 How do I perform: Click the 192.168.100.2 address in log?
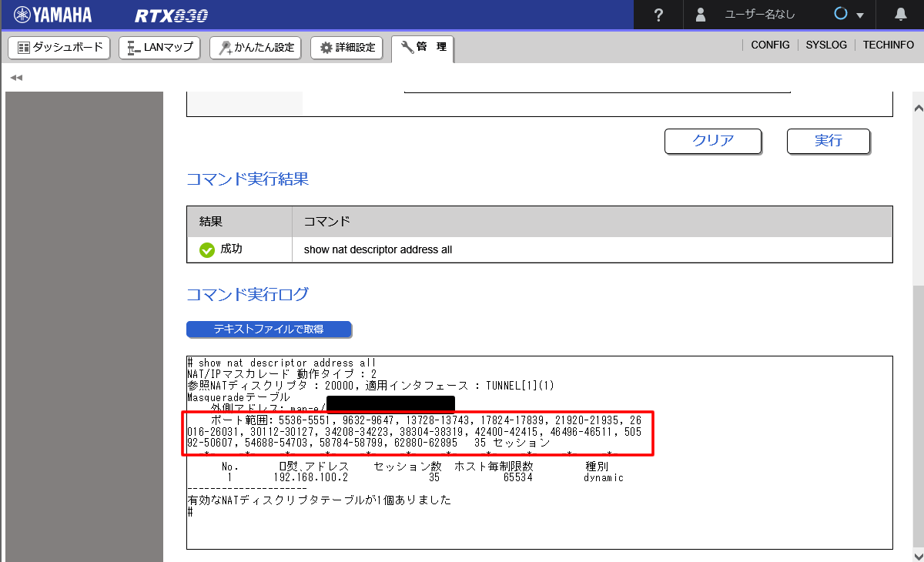310,477
